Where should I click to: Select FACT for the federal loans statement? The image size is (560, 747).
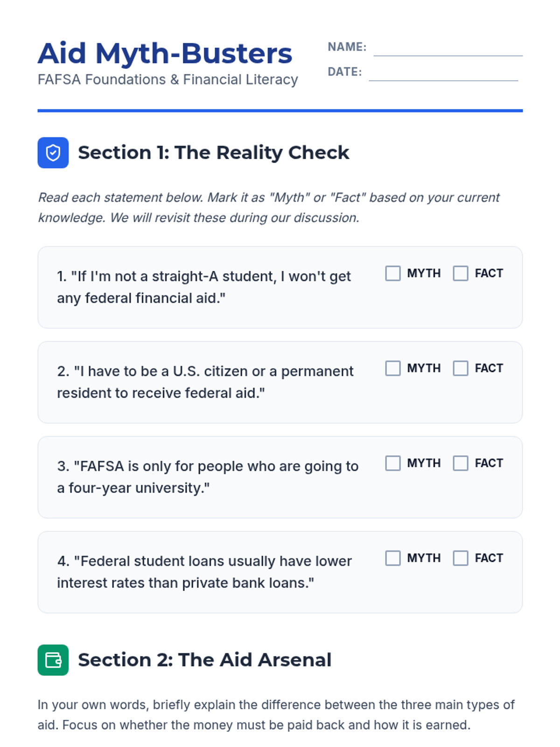pos(461,558)
